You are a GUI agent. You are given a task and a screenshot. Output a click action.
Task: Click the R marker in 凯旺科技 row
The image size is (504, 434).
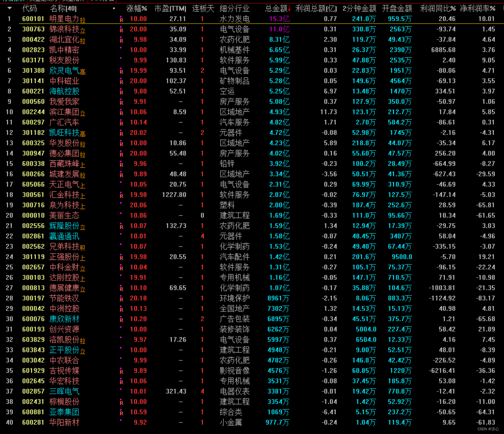pyautogui.click(x=121, y=134)
